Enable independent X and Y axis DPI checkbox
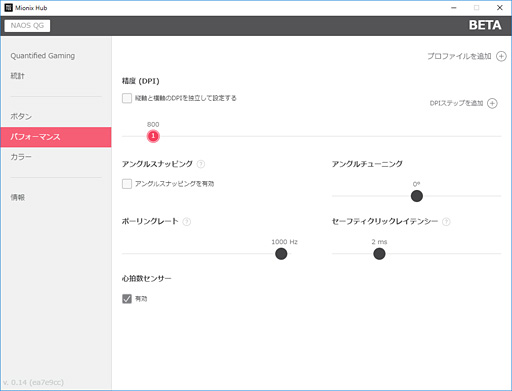The height and width of the screenshot is (391, 512). 127,98
